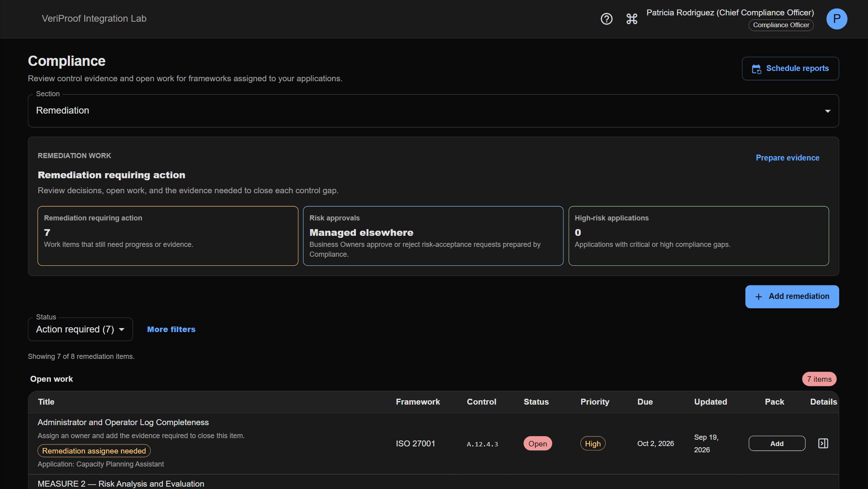This screenshot has width=868, height=489.
Task: Expand the Section dropdown showing Remediation
Action: [x=433, y=111]
